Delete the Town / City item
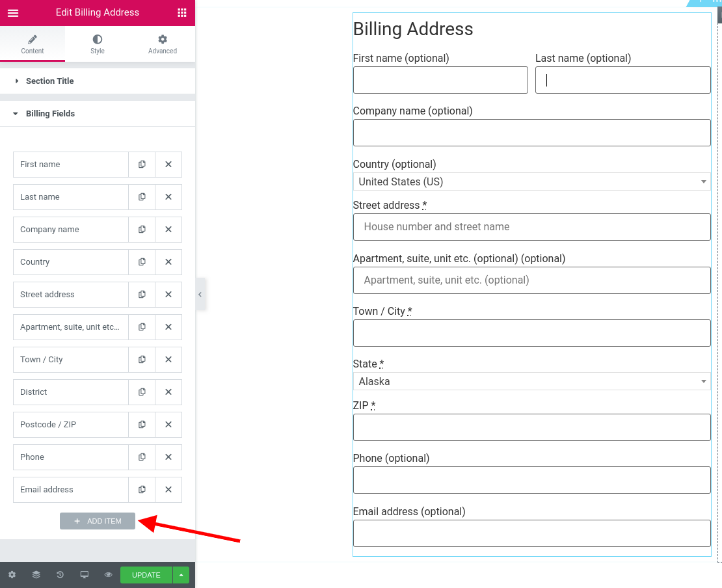The image size is (722, 588). pyautogui.click(x=168, y=360)
